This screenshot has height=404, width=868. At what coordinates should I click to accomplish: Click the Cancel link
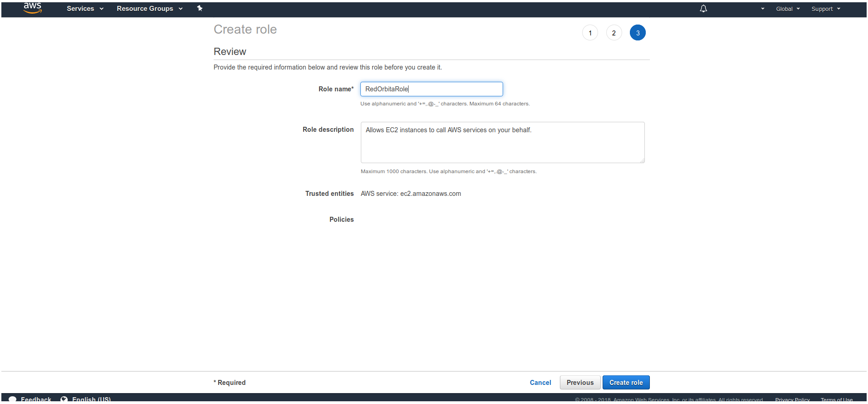540,383
